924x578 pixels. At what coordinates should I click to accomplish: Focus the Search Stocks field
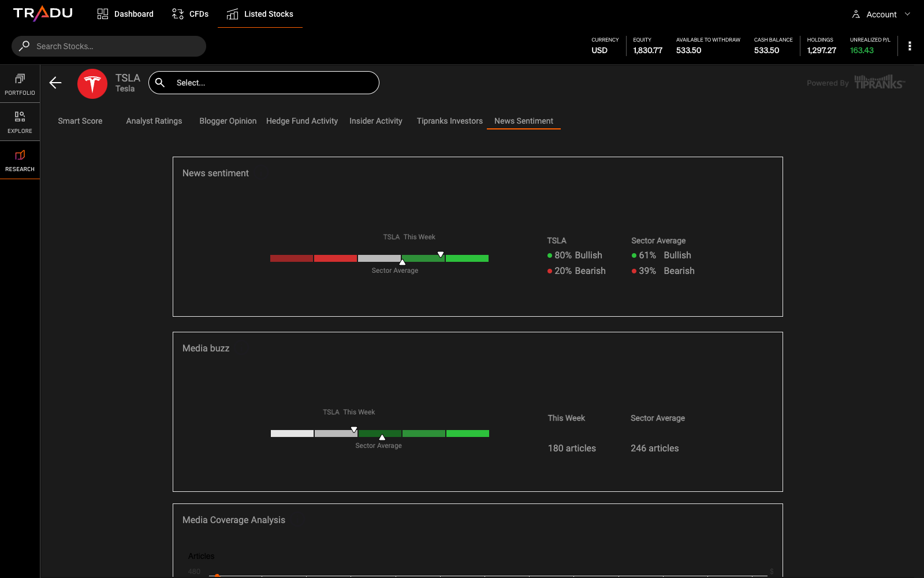(x=109, y=46)
